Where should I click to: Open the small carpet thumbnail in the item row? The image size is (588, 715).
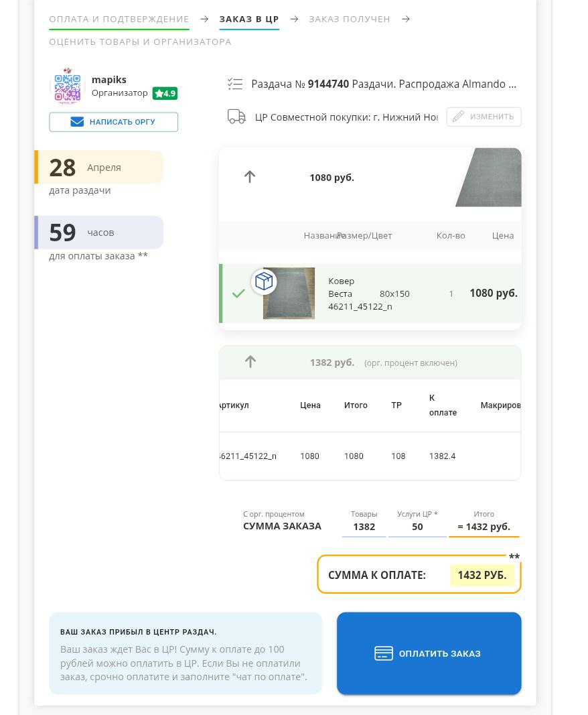289,294
